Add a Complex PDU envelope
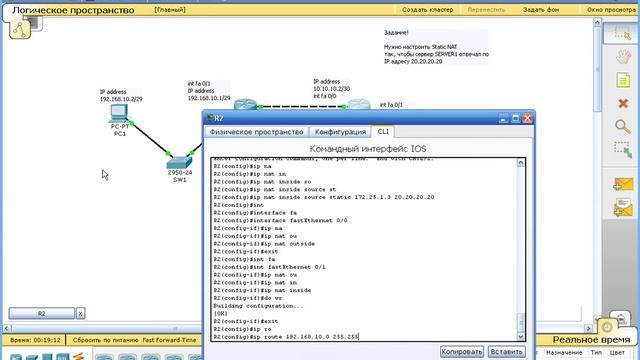The height and width of the screenshot is (360, 640). [x=623, y=208]
